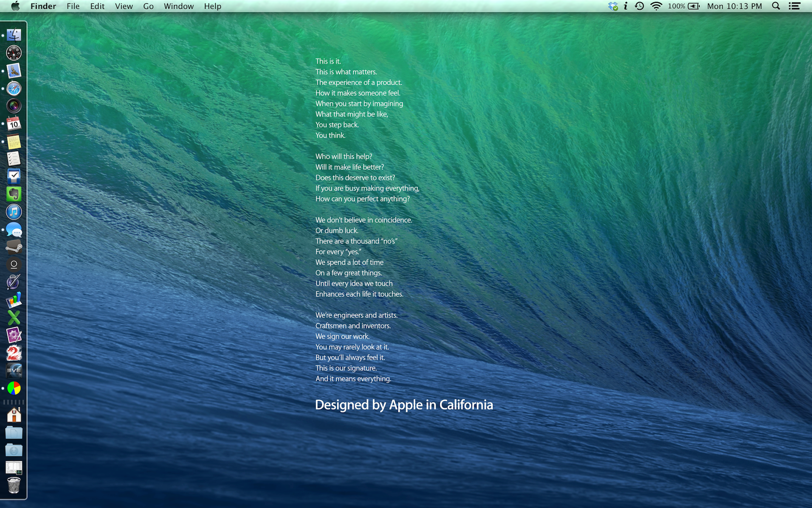Launch Reminders checklist app
The image size is (812, 508).
click(x=14, y=159)
